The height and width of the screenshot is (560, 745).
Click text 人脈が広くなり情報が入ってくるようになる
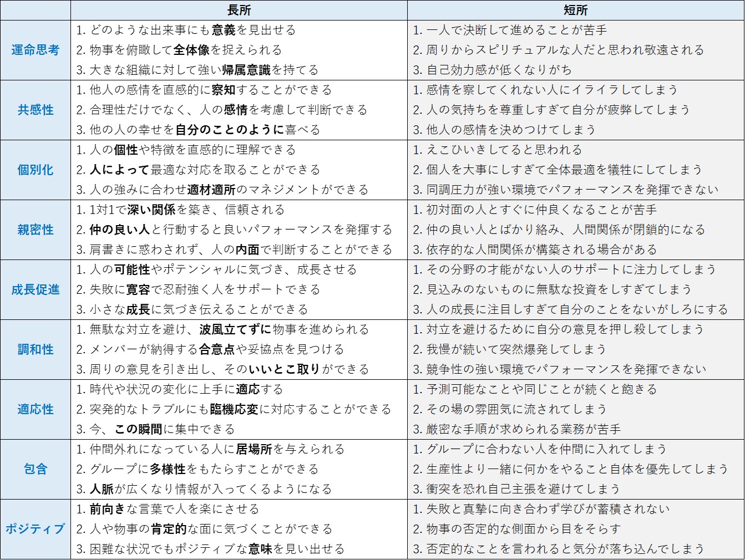tap(211, 489)
